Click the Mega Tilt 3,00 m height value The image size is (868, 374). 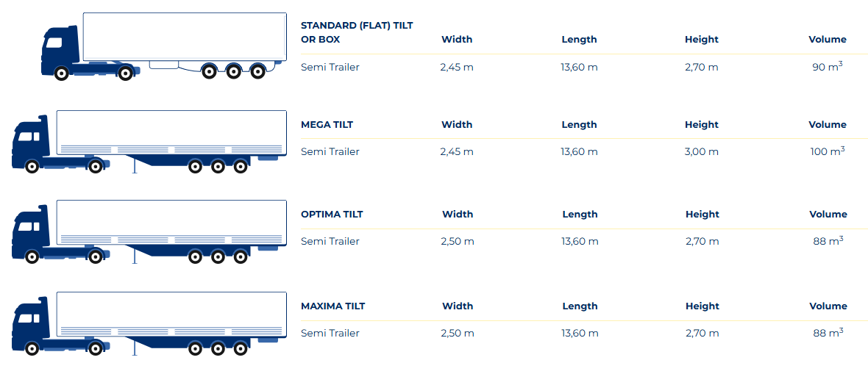(x=702, y=151)
